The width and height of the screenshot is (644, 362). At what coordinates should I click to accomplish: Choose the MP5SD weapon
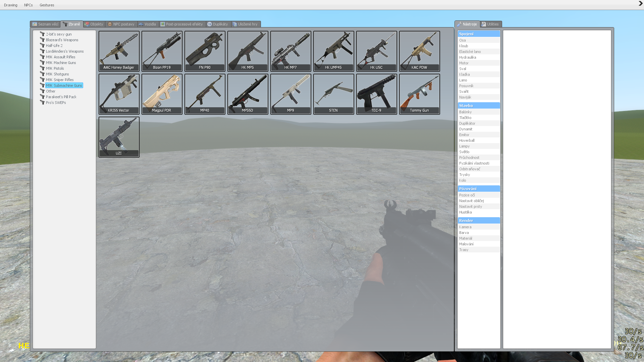click(x=248, y=94)
